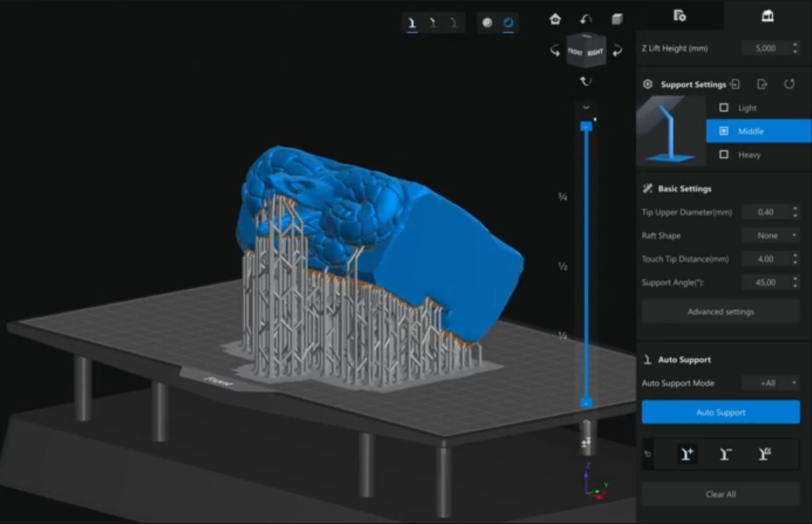Rotate view using arrow left of cube

(555, 51)
